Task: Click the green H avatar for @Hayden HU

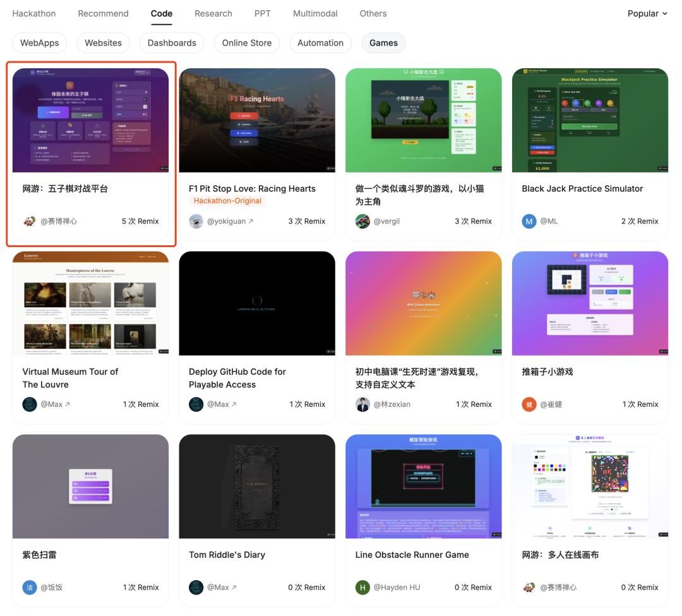Action: tap(362, 588)
